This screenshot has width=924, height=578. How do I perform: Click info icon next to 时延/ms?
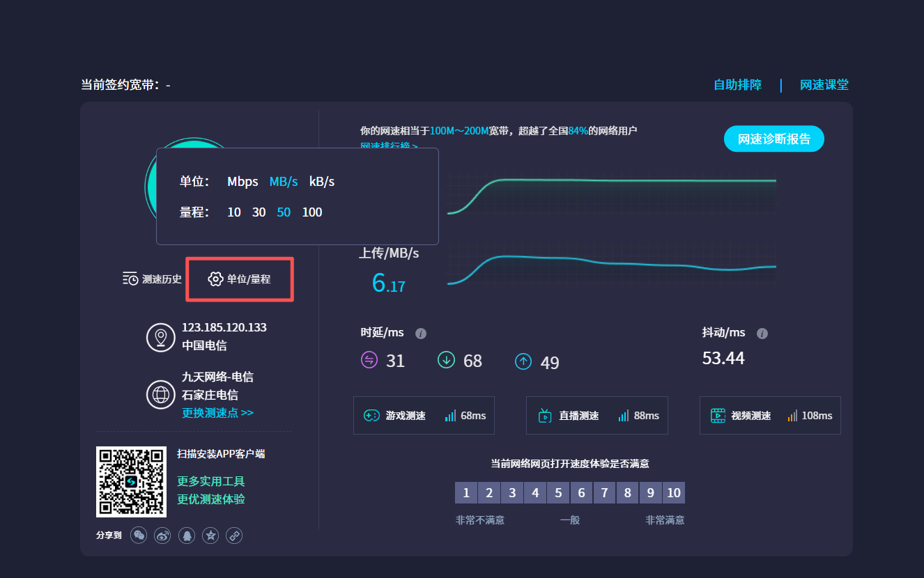coord(421,334)
